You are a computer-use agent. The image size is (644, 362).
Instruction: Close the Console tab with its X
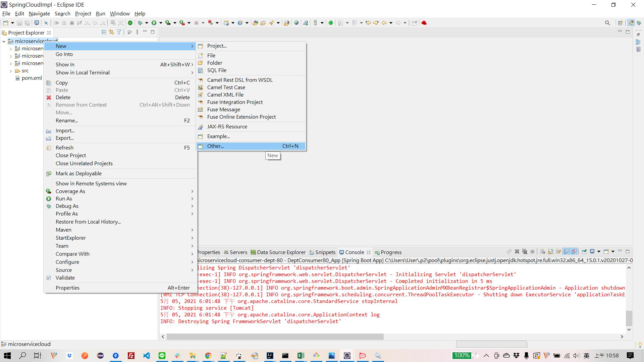[369, 252]
